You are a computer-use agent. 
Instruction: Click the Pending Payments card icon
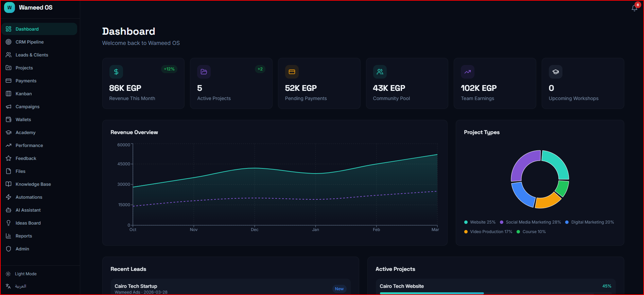point(292,72)
